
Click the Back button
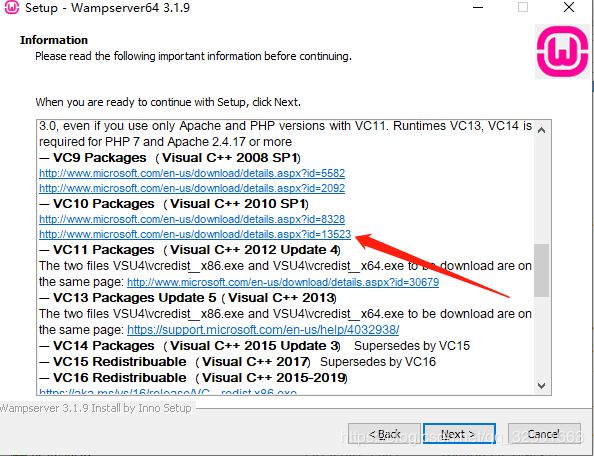coord(384,434)
